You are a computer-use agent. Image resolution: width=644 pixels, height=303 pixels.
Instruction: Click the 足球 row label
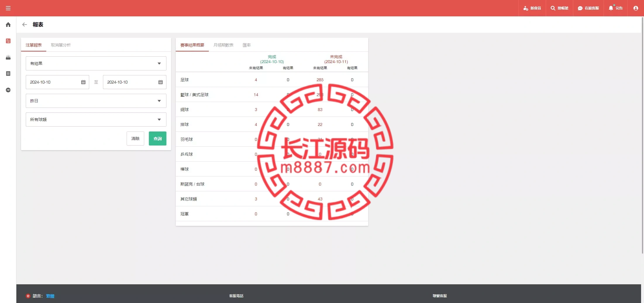(x=185, y=80)
